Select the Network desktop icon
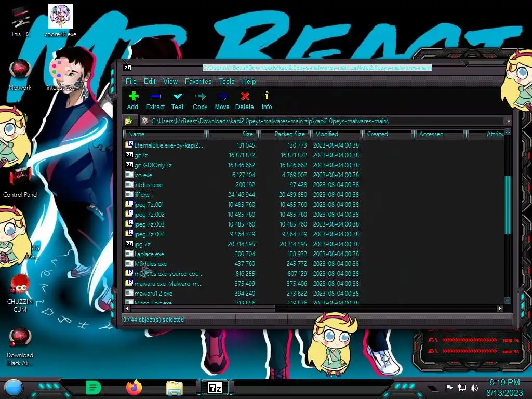This screenshot has height=399, width=532. (20, 76)
